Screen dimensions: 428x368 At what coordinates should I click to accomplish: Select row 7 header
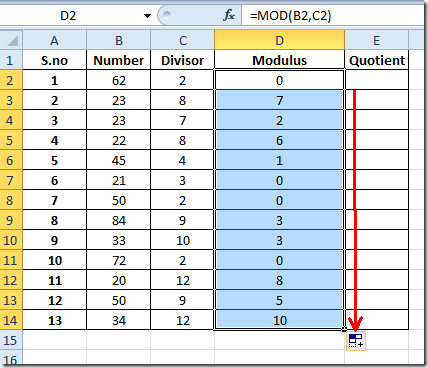11,180
